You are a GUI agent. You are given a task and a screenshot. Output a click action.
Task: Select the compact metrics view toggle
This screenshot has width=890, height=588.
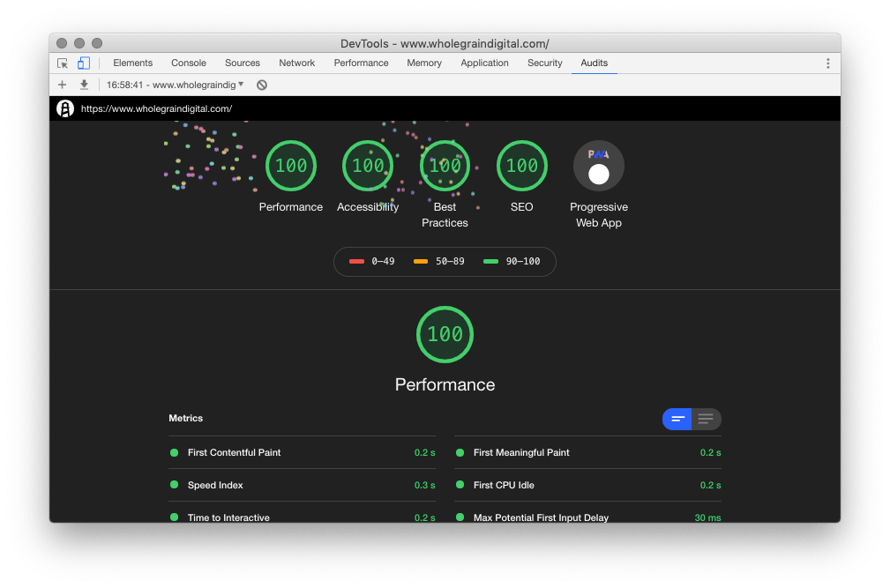coord(677,419)
